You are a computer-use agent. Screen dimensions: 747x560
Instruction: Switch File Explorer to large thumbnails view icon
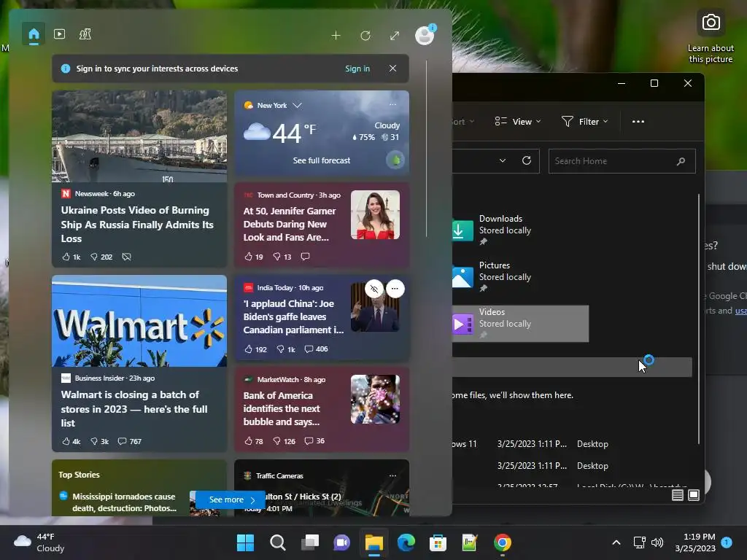[x=694, y=495]
